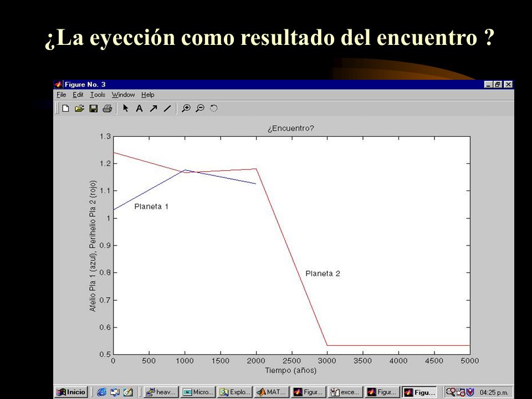Switch to the 'exce...' taskbar window

346,392
